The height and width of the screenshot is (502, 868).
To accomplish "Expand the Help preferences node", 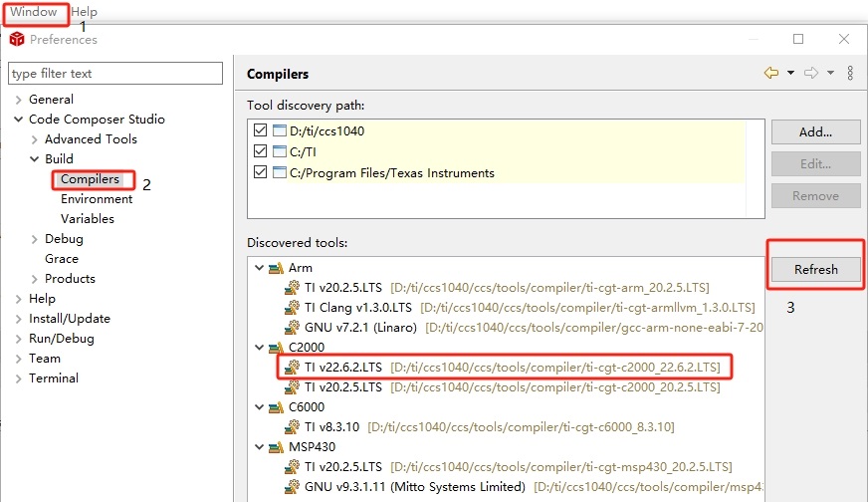I will click(18, 299).
